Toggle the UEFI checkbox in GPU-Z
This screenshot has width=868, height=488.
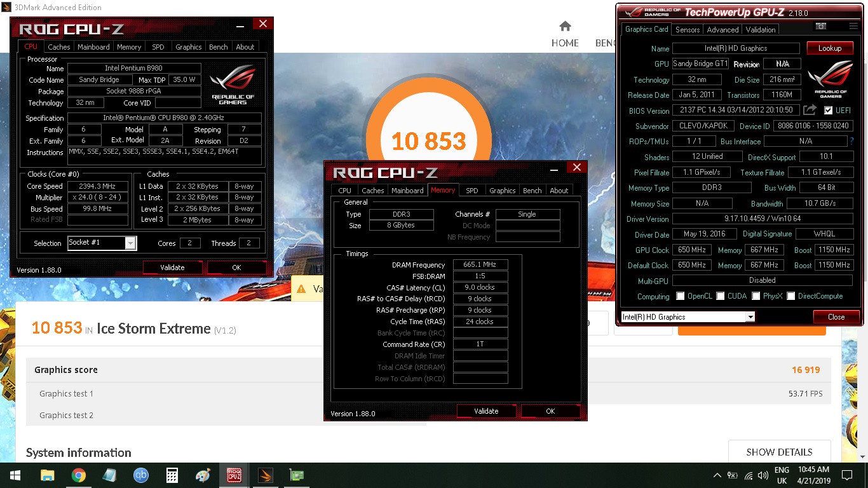829,110
